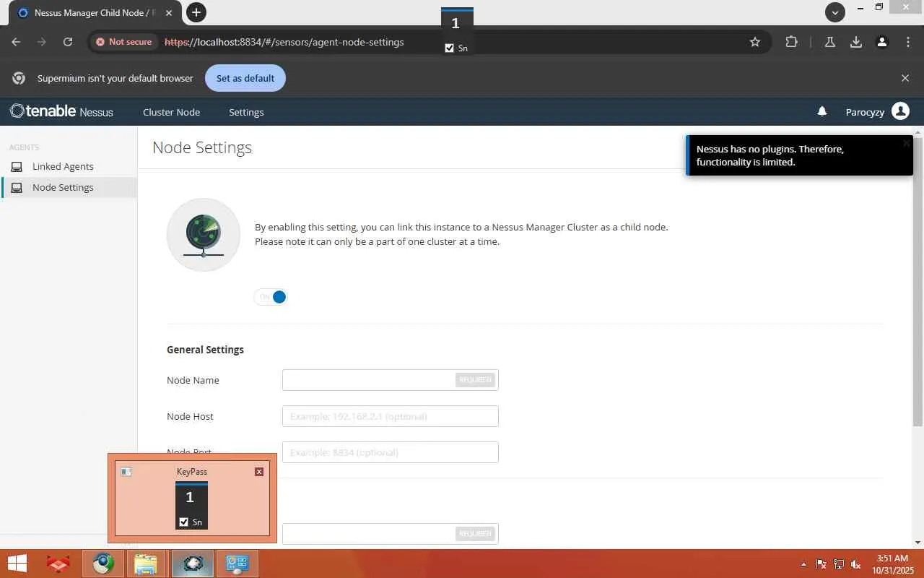Open the Supermium taskbar icon
The height and width of the screenshot is (578, 924).
[x=103, y=564]
